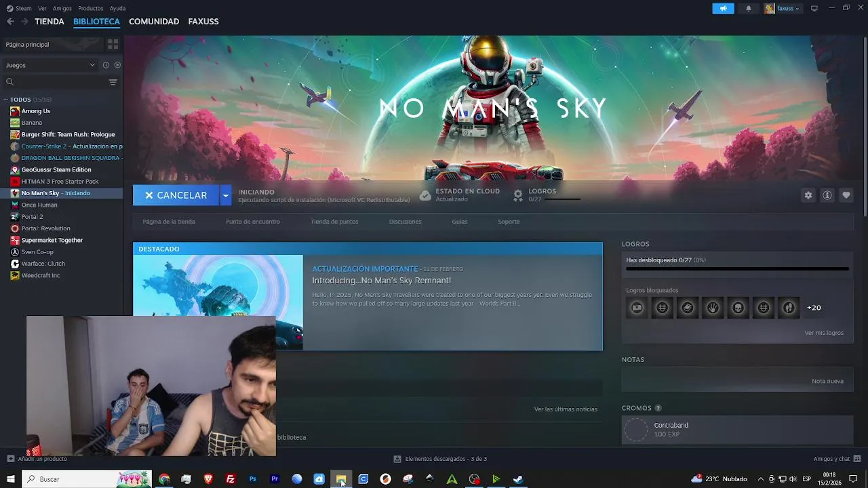Click add product plus icon

click(x=10, y=459)
